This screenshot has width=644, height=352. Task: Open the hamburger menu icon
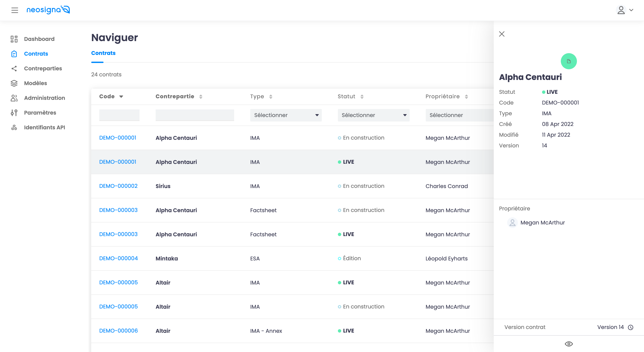(15, 10)
